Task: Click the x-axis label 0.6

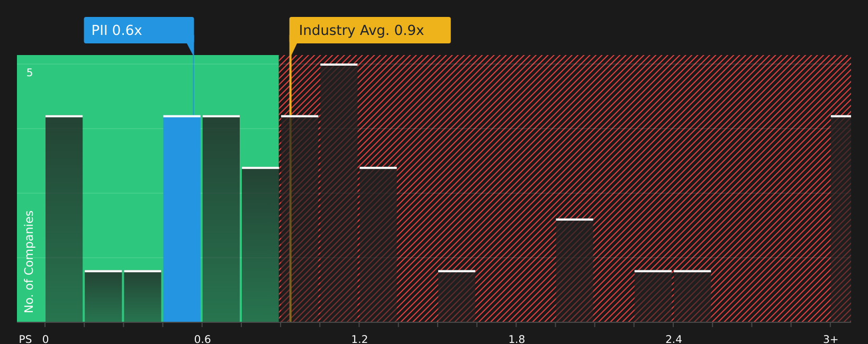Action: tap(202, 339)
